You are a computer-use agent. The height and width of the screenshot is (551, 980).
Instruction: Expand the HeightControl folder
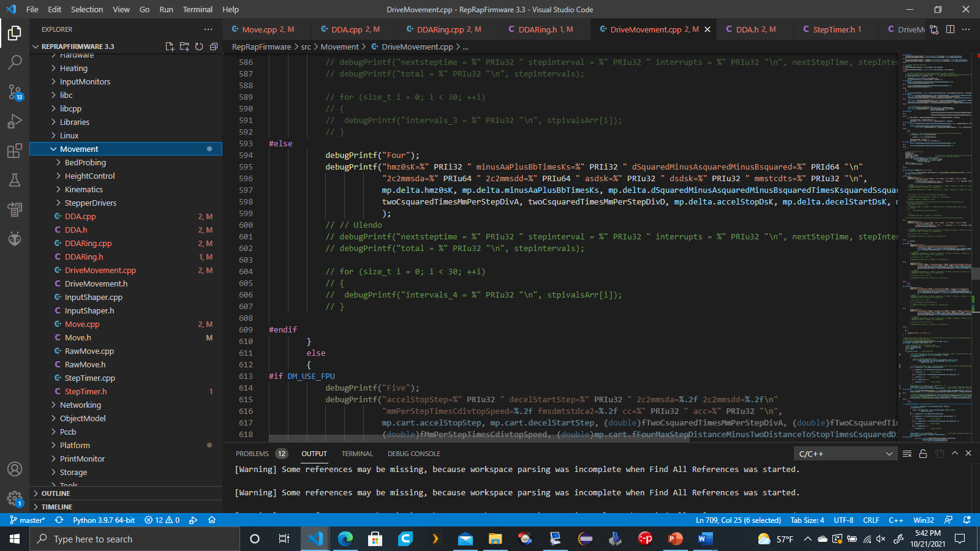coord(126,176)
